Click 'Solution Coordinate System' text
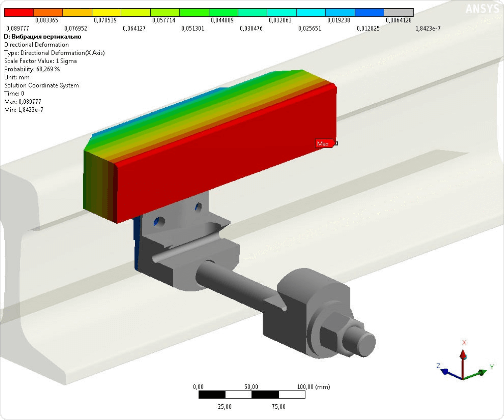This screenshot has height=420, width=504. click(42, 85)
